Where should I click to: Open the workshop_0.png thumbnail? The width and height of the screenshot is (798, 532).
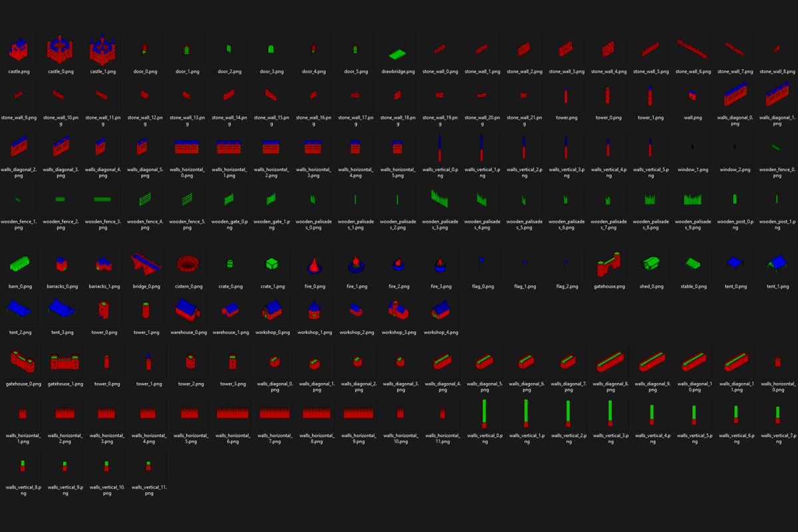[x=271, y=309]
